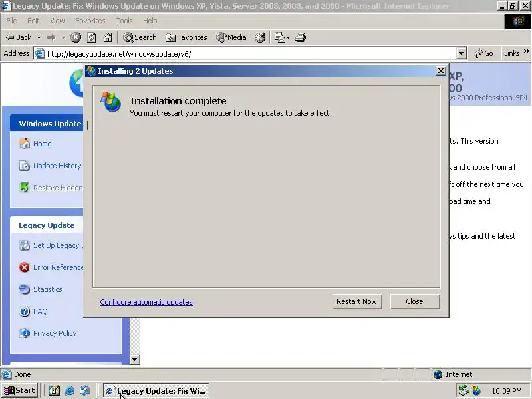Open Update History sidebar link
Viewport: 532px width, 399px height.
[57, 166]
